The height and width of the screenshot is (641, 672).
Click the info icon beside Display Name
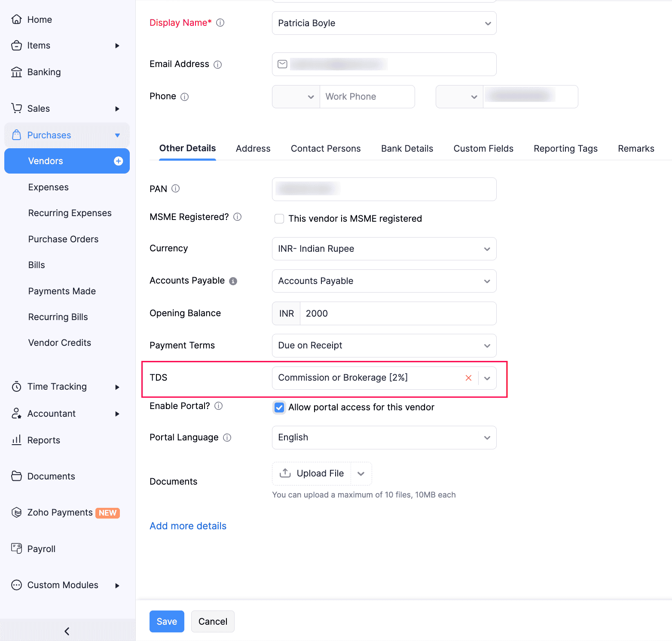pos(220,23)
